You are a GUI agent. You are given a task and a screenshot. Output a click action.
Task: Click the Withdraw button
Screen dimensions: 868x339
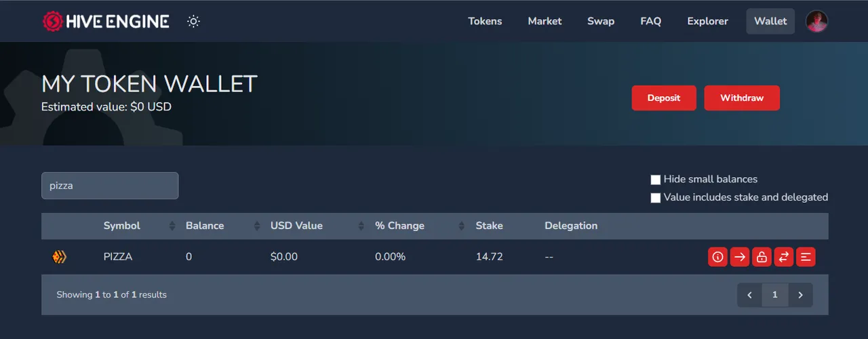coord(742,98)
